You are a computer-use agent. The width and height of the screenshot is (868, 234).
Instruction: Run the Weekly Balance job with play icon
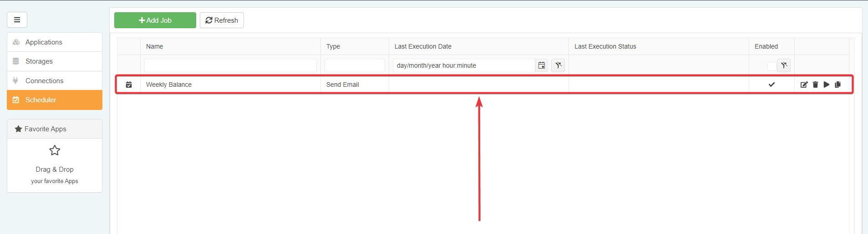tap(827, 85)
